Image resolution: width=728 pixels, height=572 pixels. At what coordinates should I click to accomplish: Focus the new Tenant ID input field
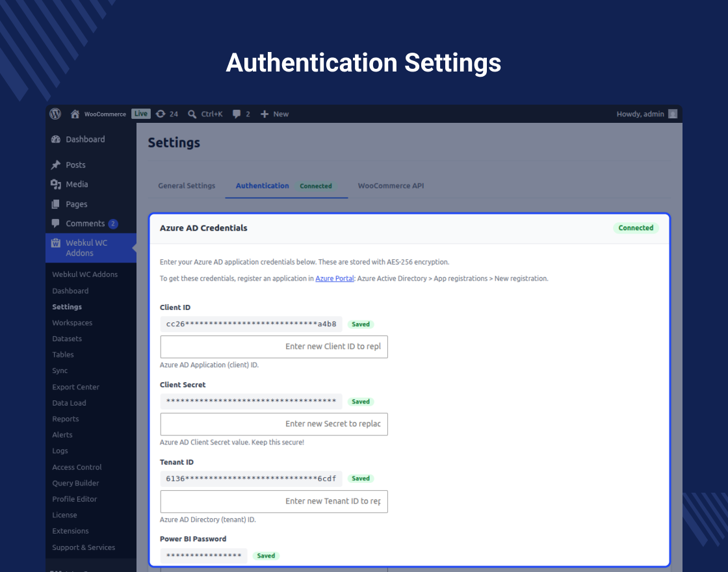pos(274,501)
